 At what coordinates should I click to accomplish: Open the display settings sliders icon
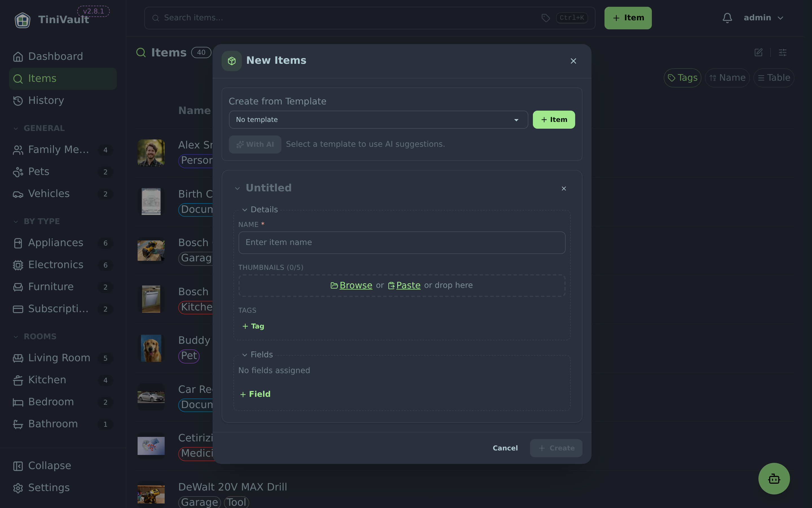click(x=782, y=52)
